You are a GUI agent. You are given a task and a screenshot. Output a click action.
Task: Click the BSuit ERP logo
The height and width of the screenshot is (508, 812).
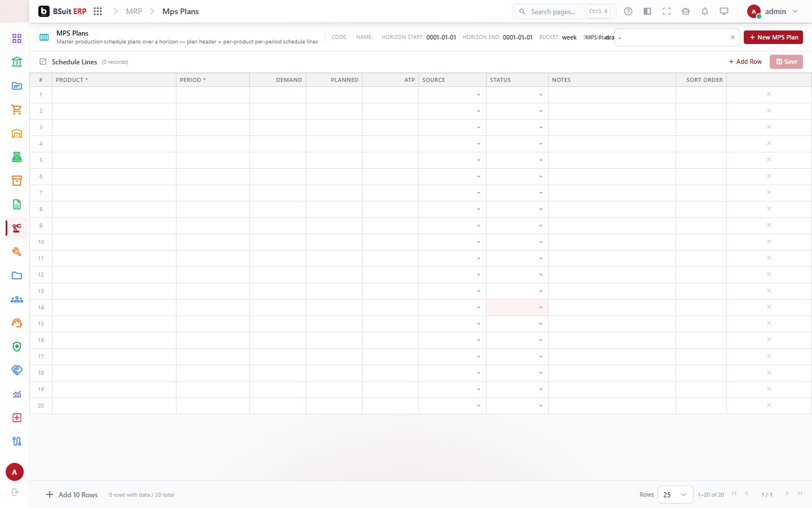coord(62,11)
